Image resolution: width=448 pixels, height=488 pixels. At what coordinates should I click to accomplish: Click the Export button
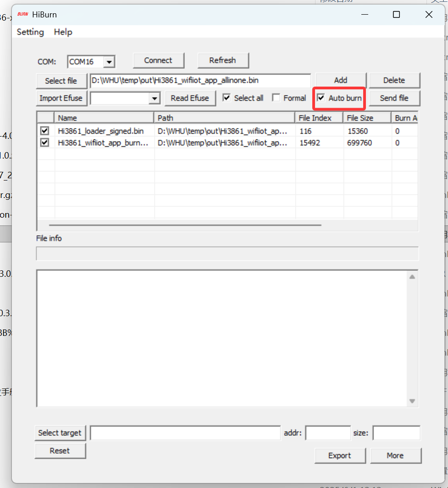point(340,455)
